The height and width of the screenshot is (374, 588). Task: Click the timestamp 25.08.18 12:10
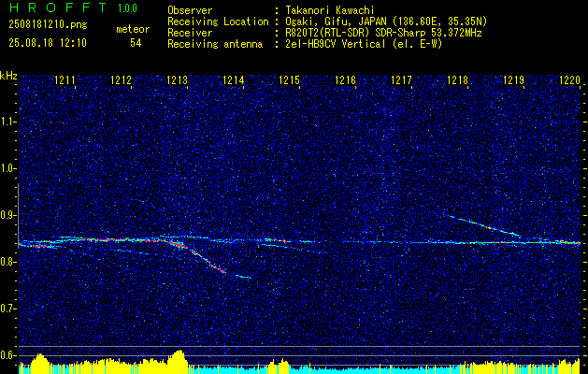click(x=48, y=43)
